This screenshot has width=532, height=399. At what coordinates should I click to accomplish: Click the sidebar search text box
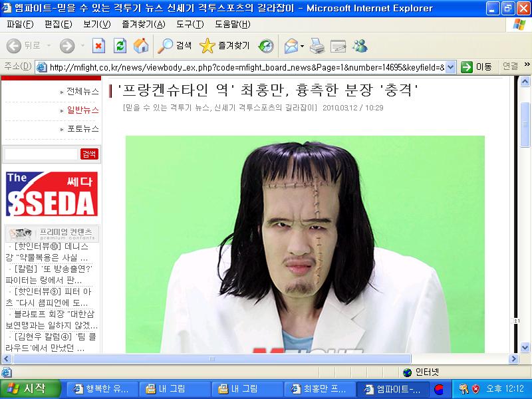pos(41,154)
